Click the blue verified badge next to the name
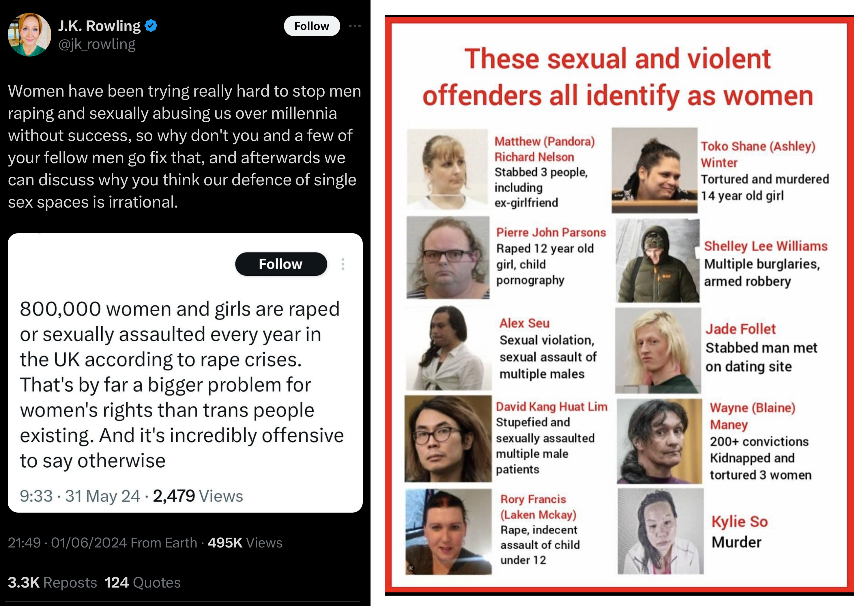This screenshot has height=606, width=868. (x=151, y=26)
